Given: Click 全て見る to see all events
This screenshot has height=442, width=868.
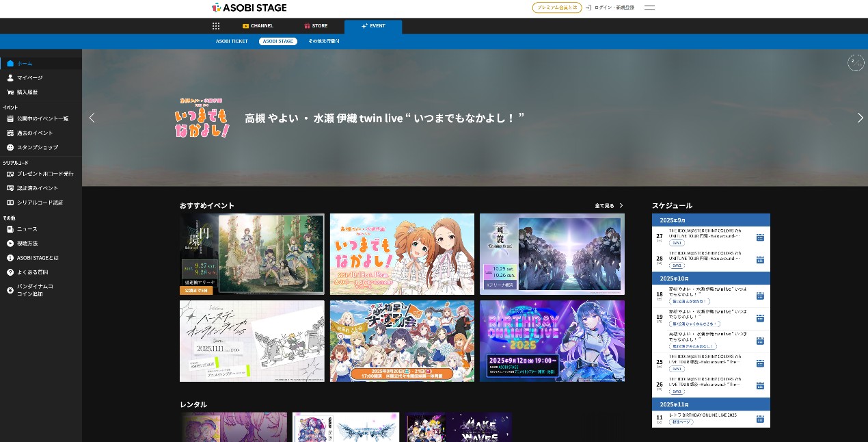Looking at the screenshot, I should (608, 205).
